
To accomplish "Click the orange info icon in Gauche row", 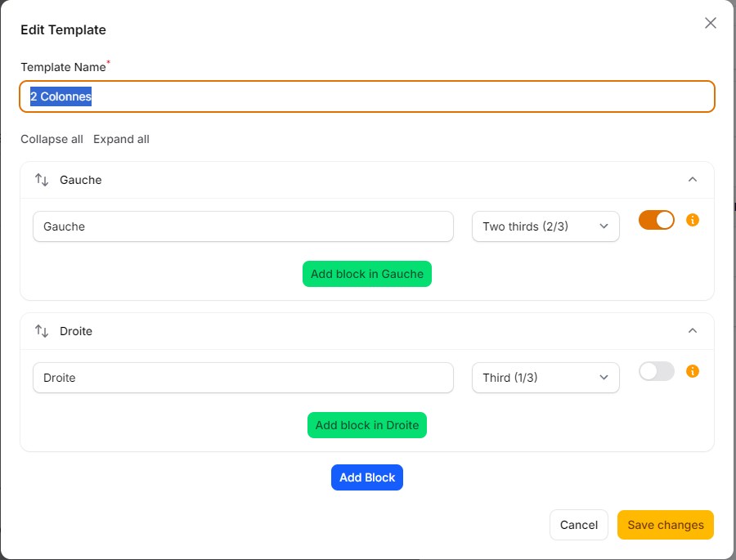I will [x=693, y=220].
